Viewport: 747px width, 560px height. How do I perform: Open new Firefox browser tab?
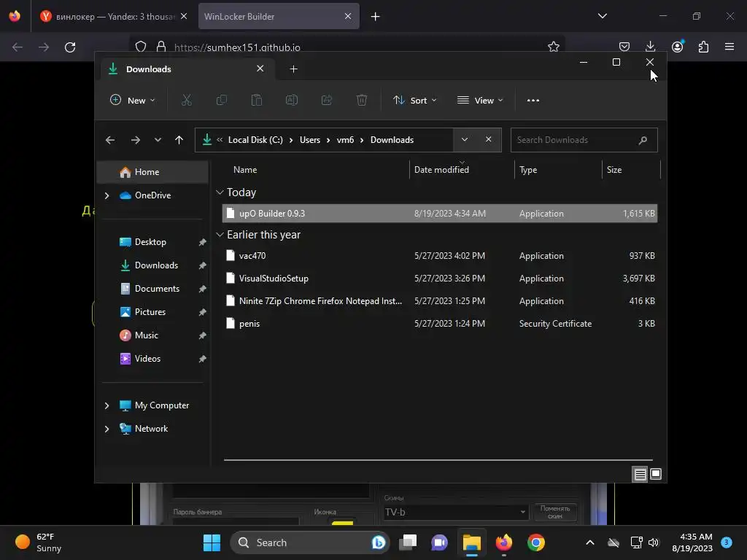pos(376,17)
